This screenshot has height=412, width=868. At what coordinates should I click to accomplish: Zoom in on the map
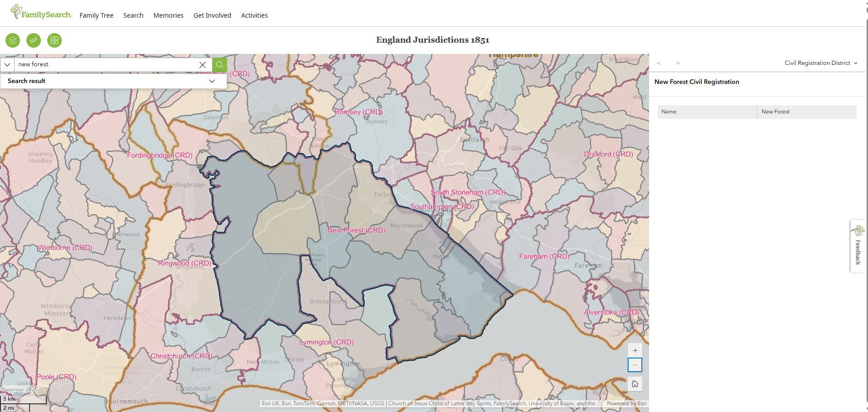click(635, 350)
